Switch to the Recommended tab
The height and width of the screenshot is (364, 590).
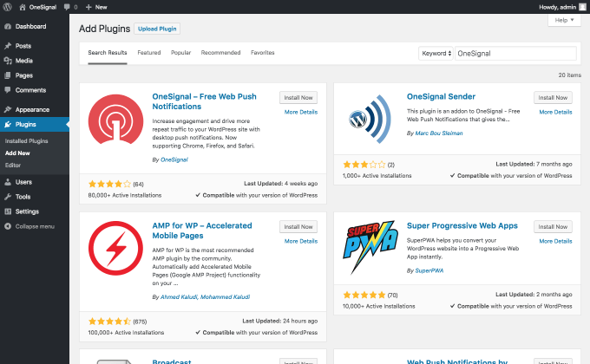coord(221,53)
